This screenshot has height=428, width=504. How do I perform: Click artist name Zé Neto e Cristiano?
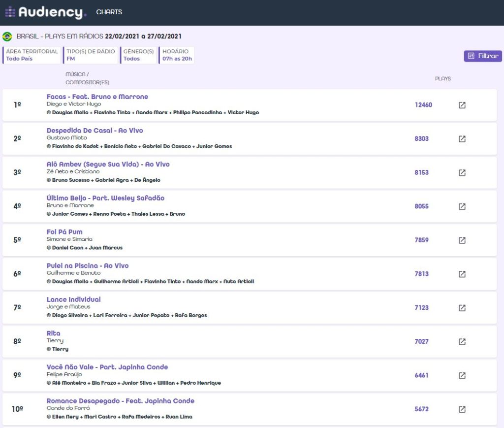pos(73,171)
